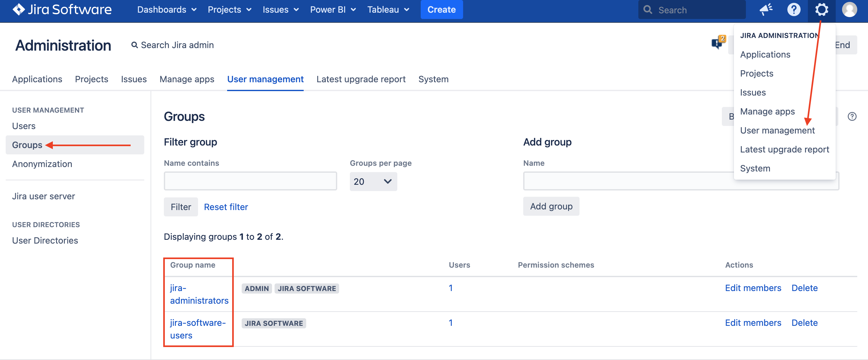This screenshot has height=360, width=868.
Task: Click the Jira Software logo
Action: pos(62,9)
